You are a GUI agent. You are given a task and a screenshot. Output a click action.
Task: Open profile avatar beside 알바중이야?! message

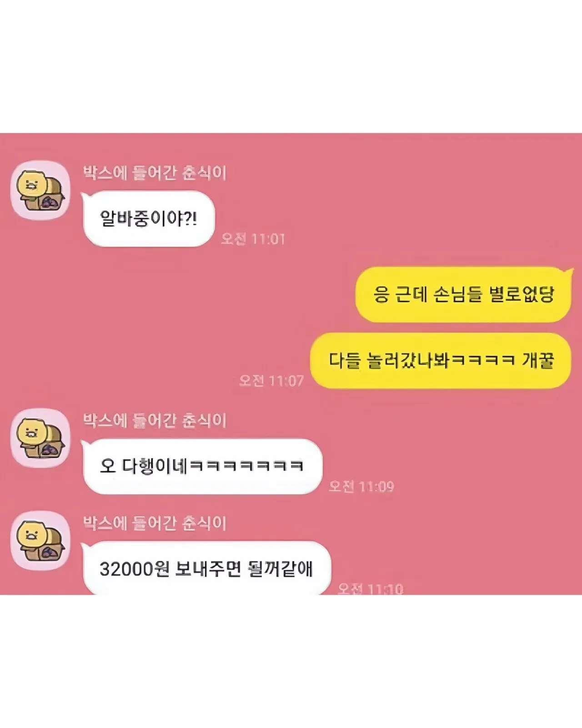click(x=40, y=190)
